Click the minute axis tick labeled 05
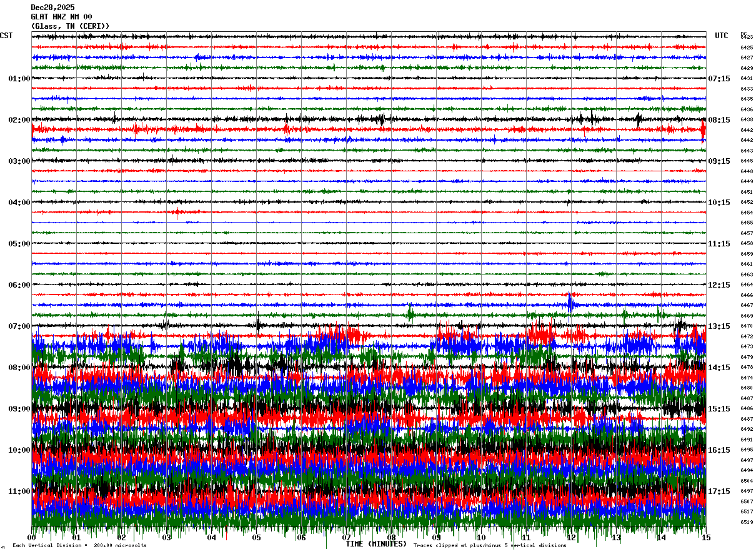756x554 pixels. [x=256, y=538]
